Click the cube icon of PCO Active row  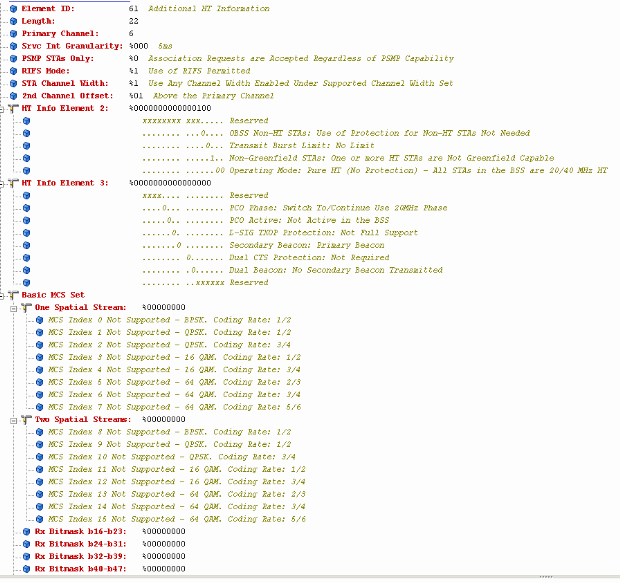[26, 221]
